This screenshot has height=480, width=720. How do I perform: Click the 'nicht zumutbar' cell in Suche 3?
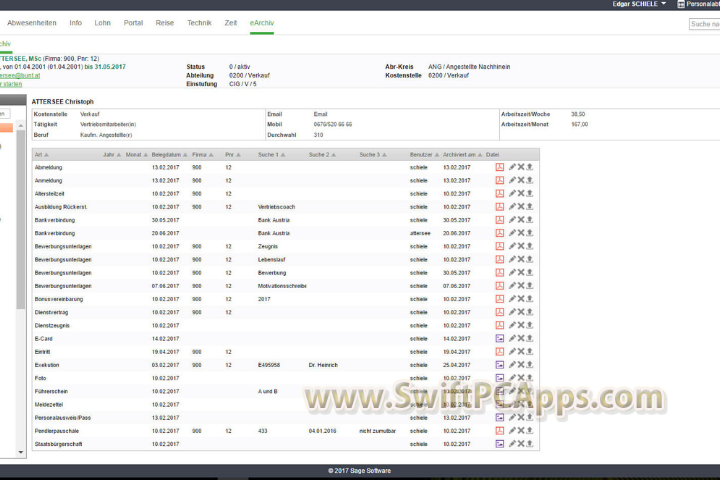377,431
